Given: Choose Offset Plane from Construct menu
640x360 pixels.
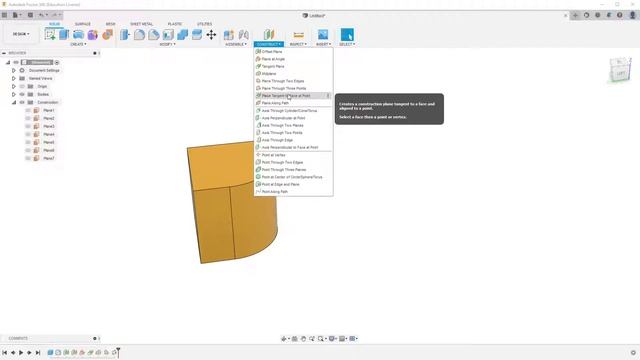Looking at the screenshot, I should [293, 52].
